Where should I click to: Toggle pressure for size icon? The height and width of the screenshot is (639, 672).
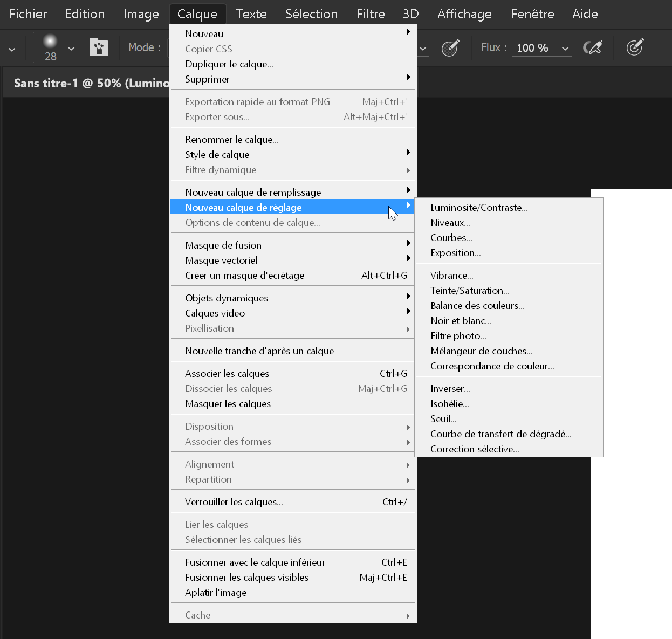(635, 48)
